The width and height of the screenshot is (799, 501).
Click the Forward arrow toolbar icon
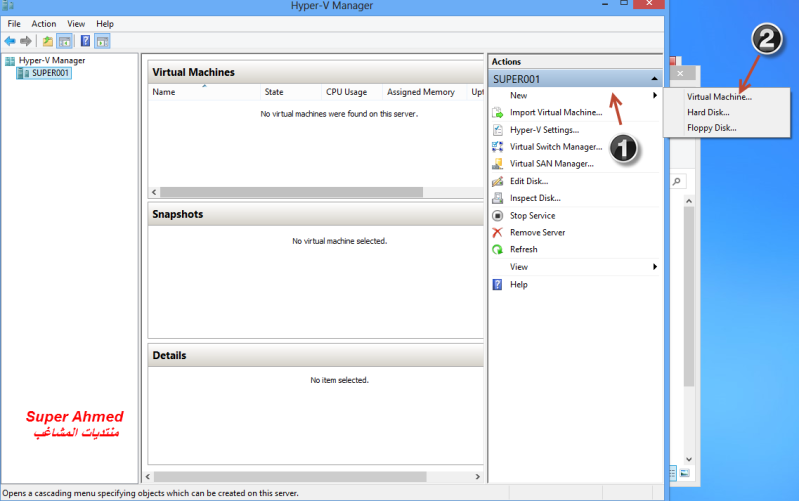click(25, 41)
